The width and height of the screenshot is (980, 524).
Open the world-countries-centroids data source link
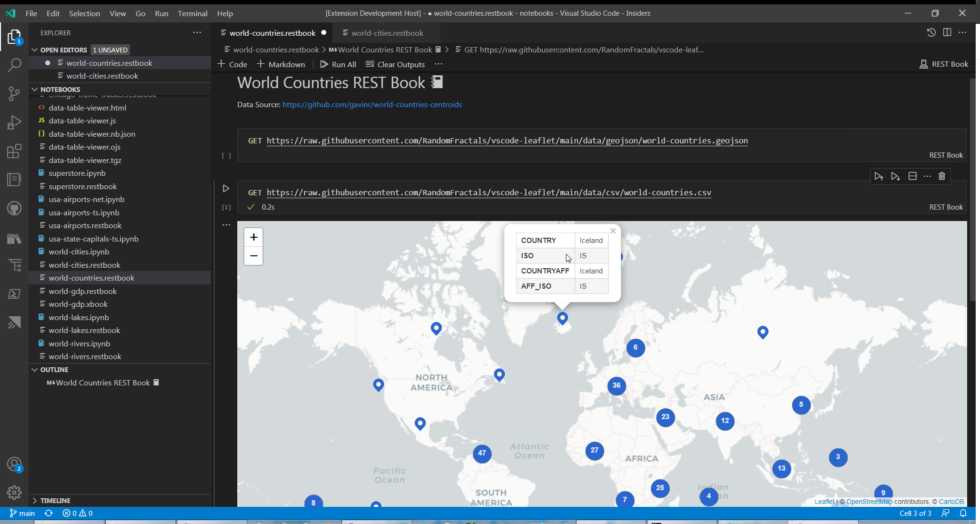coord(372,104)
